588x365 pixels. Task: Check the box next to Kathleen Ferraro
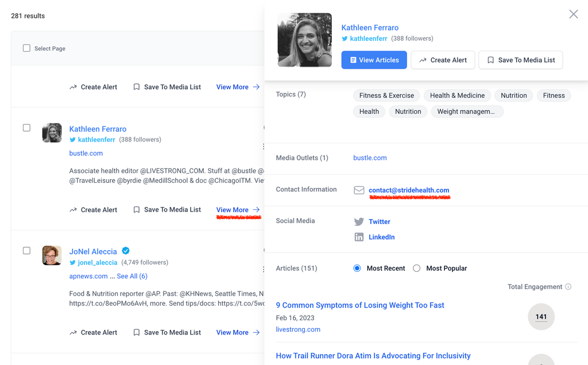click(x=26, y=128)
